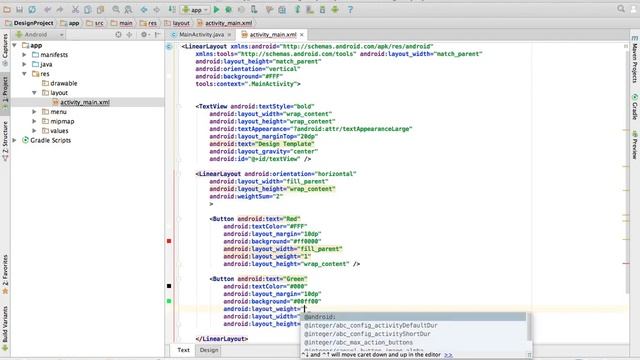Click the Find magnifier toolbar icon

click(x=116, y=9)
